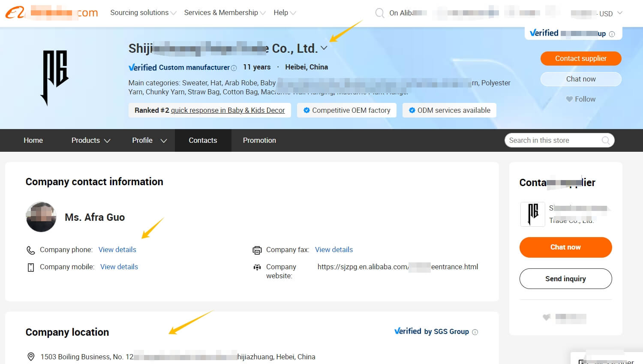
Task: Click the info icon beside Verified by SGS Group
Action: coord(475,332)
